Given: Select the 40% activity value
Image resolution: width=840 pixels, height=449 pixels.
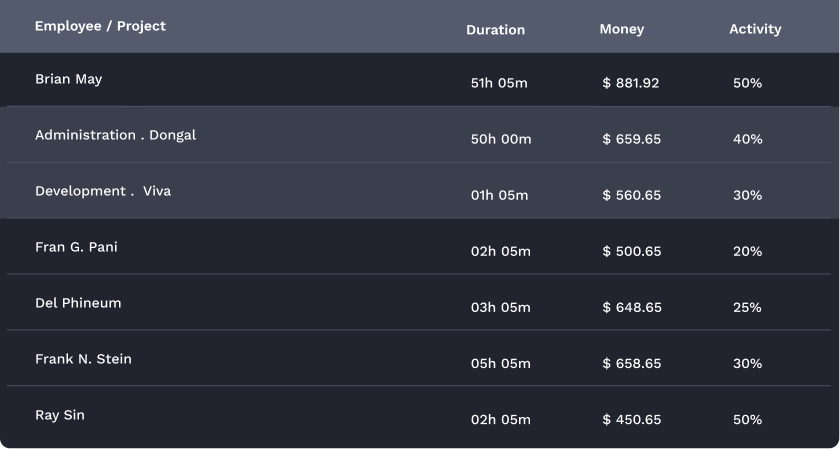Looking at the screenshot, I should tap(747, 139).
